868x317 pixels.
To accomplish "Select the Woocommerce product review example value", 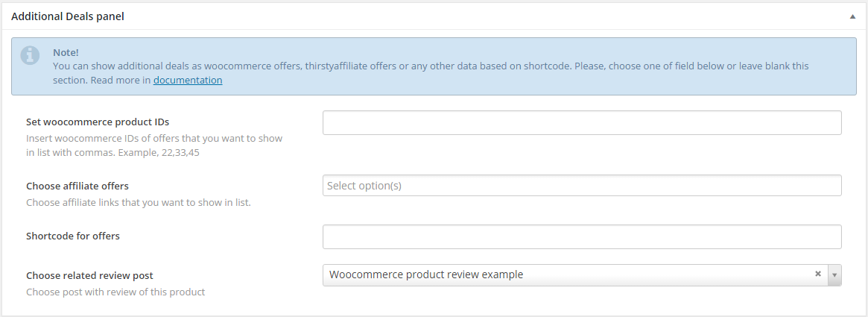I will click(x=426, y=274).
